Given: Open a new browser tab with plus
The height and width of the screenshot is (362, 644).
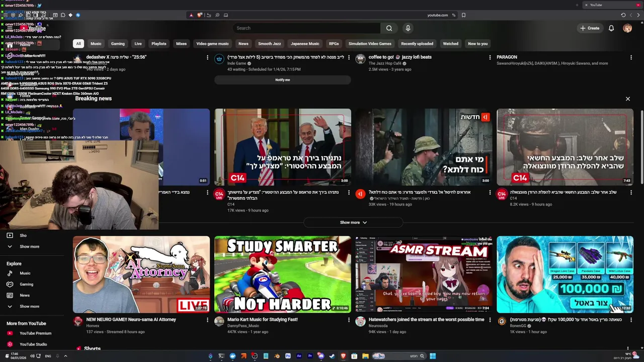Looking at the screenshot, I should [577, 5].
